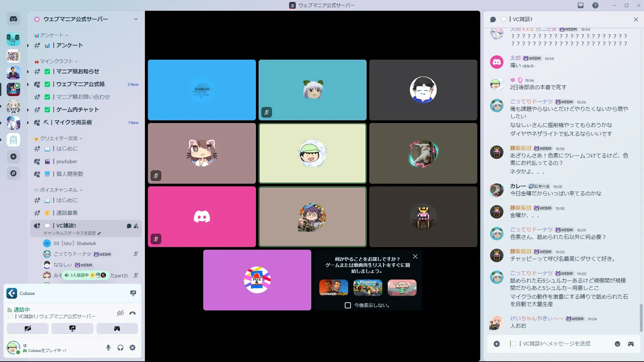
Task: Collapse the ボイスチャンネル category
Action: [59, 190]
